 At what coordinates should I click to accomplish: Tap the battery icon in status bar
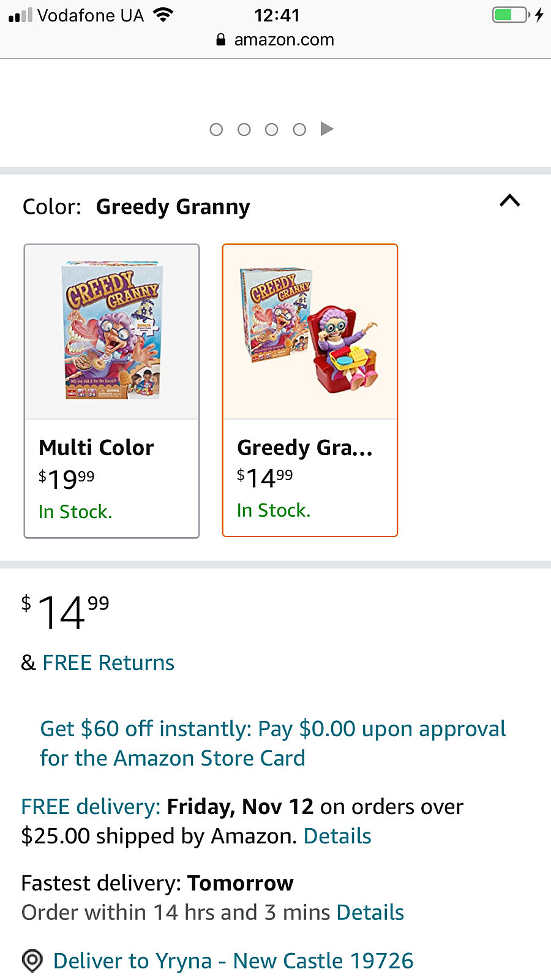point(511,15)
